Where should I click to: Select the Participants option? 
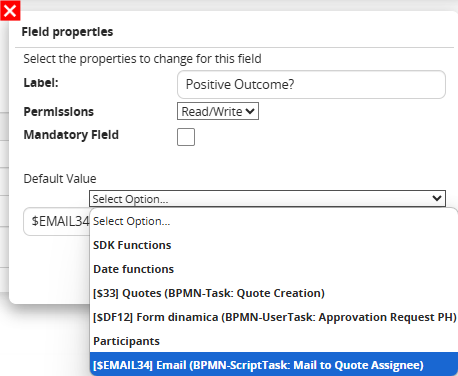coord(274,341)
